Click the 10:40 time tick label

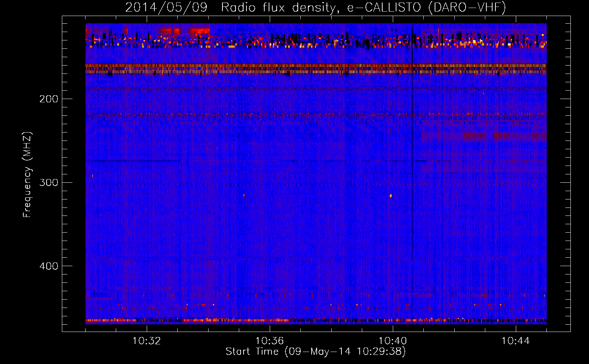[393, 341]
